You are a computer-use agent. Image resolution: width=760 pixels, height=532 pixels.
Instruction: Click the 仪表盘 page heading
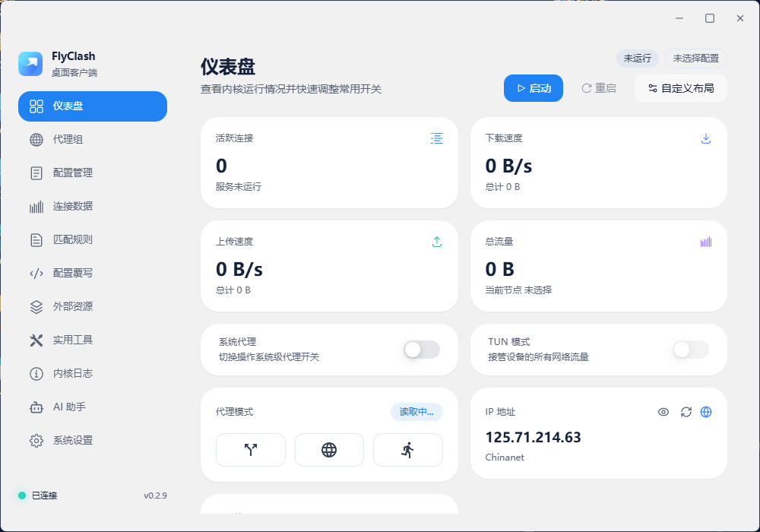coord(228,66)
